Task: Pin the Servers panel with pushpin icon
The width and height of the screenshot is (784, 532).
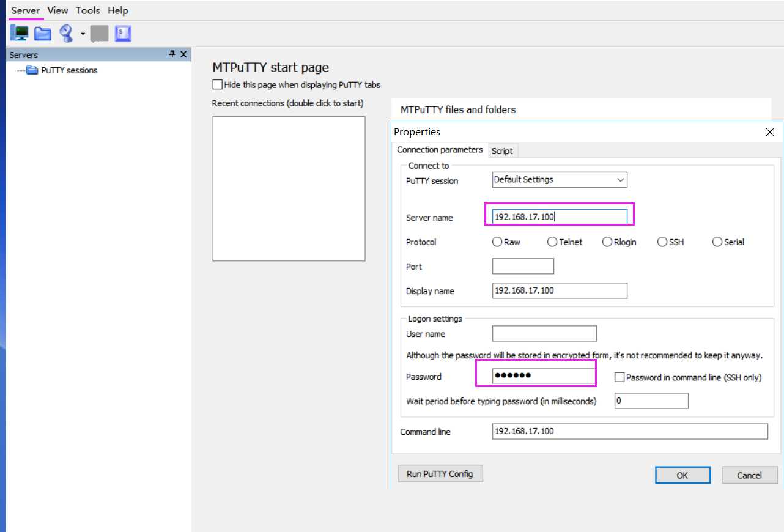Action: coord(172,54)
